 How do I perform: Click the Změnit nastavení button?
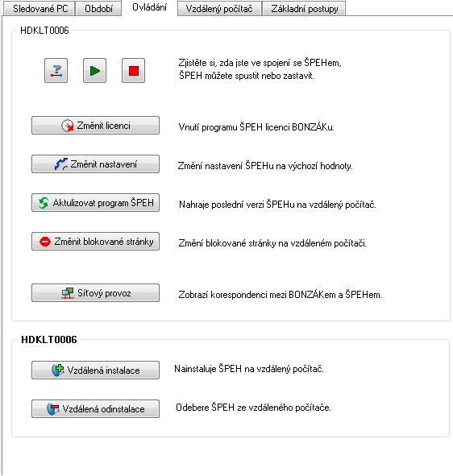pos(95,164)
